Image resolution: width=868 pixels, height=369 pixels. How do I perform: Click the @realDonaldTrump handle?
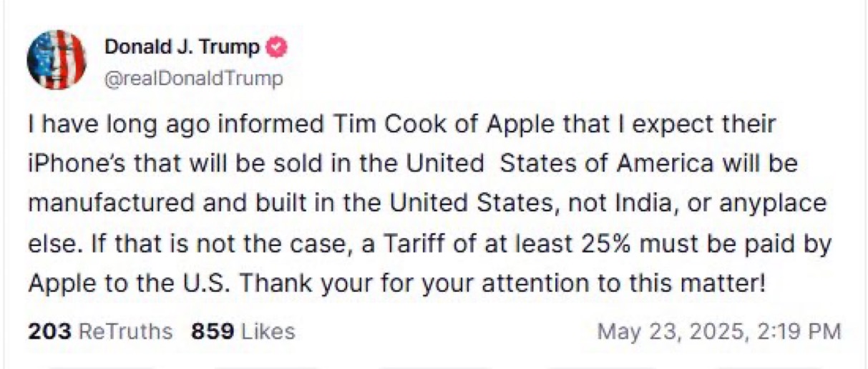coord(194,78)
